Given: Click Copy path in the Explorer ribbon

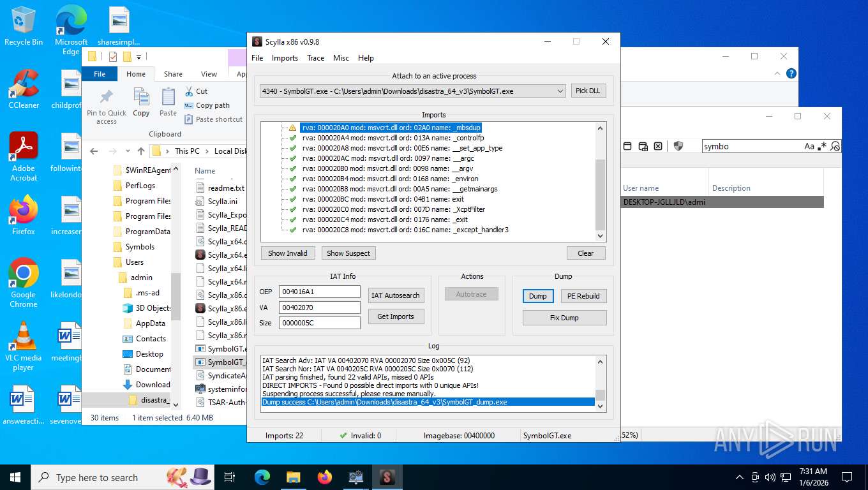Looking at the screenshot, I should (207, 105).
